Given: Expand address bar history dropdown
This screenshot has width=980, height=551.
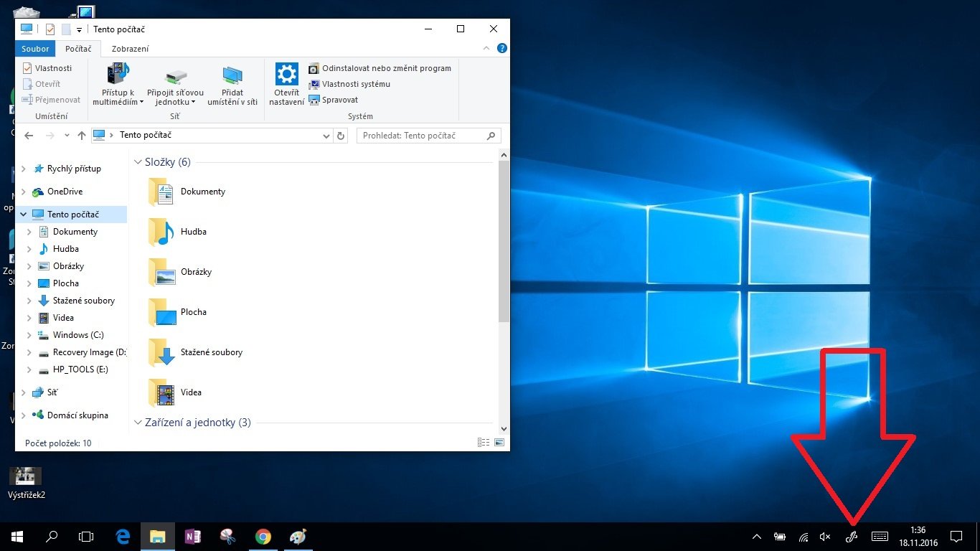Looking at the screenshot, I should [x=326, y=136].
